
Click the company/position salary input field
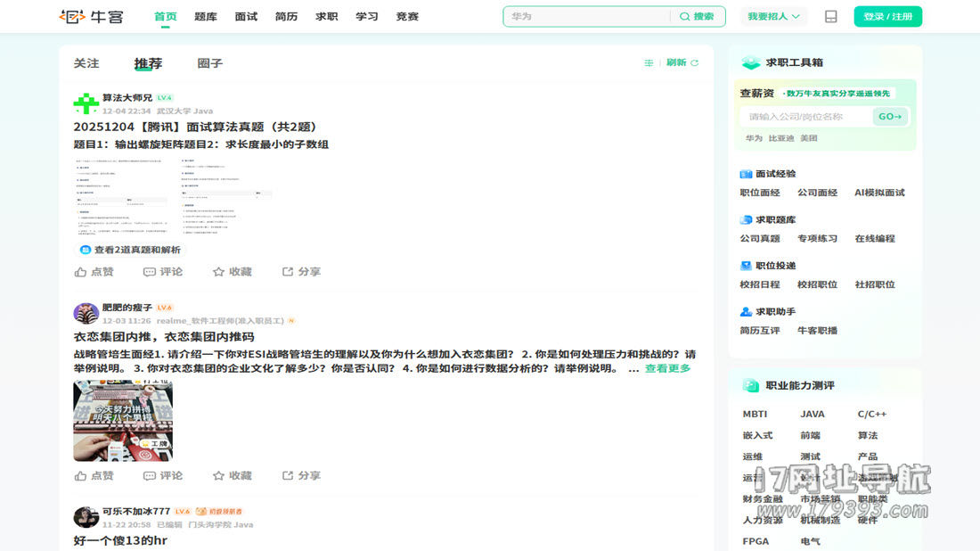pyautogui.click(x=804, y=117)
